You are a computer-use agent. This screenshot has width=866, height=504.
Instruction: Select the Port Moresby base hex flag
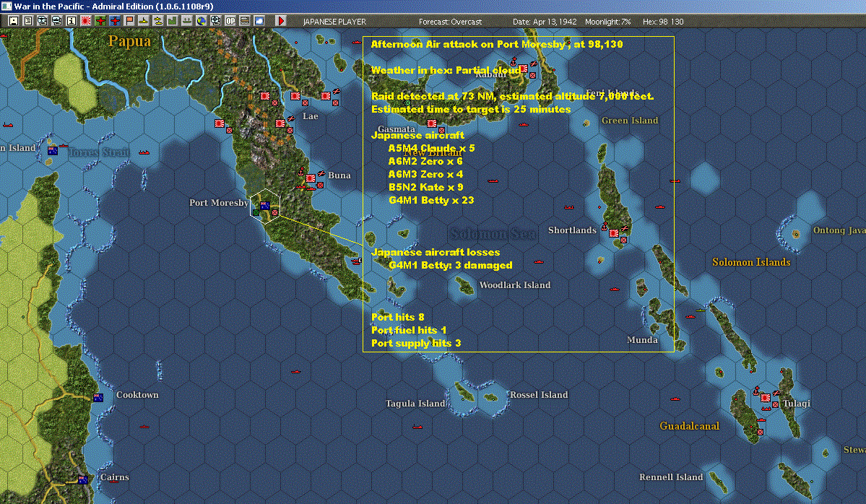(x=265, y=206)
